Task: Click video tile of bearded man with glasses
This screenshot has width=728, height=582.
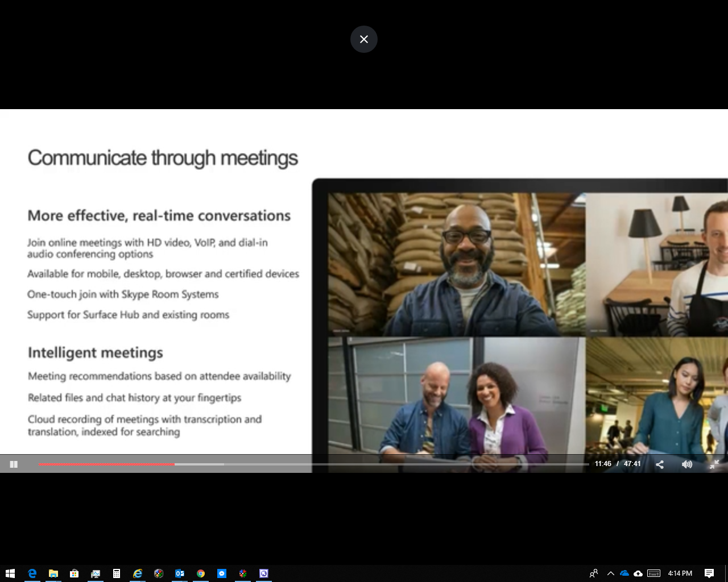Action: (x=456, y=264)
